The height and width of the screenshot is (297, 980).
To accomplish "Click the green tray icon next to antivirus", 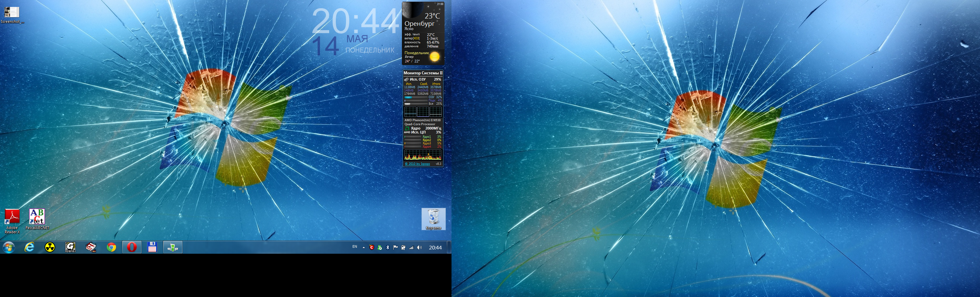I will coord(380,247).
